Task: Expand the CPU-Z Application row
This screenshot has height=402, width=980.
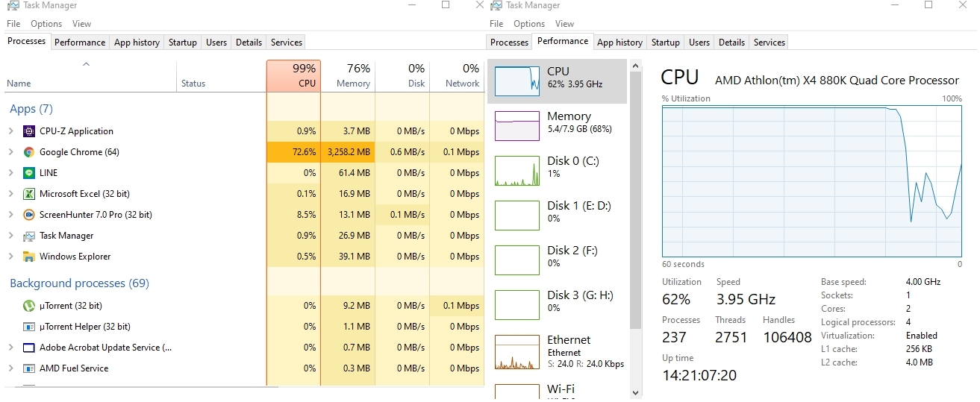Action: (11, 131)
